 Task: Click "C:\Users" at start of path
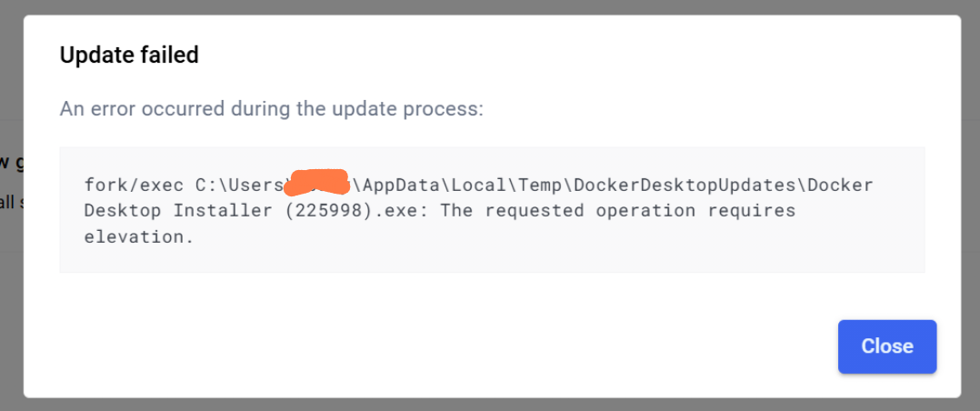tap(239, 185)
